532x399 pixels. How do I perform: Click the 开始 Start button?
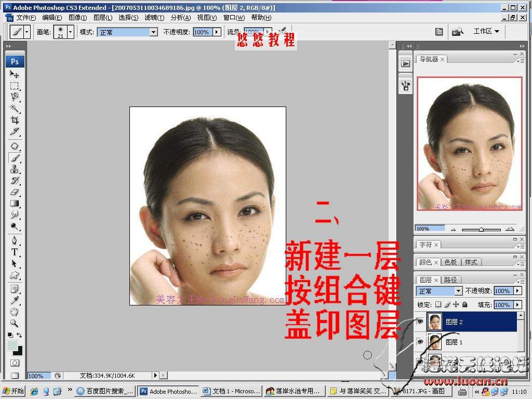(x=14, y=391)
